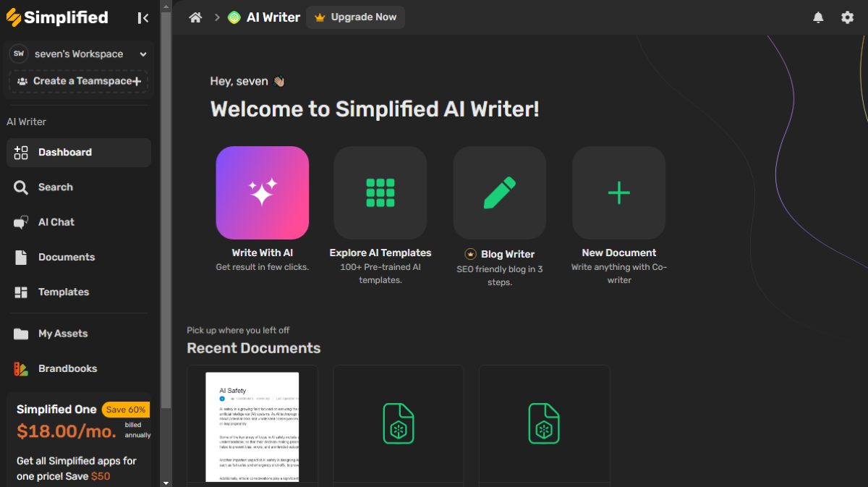The height and width of the screenshot is (487, 868).
Task: Click the SW workspace avatar
Action: [19, 54]
